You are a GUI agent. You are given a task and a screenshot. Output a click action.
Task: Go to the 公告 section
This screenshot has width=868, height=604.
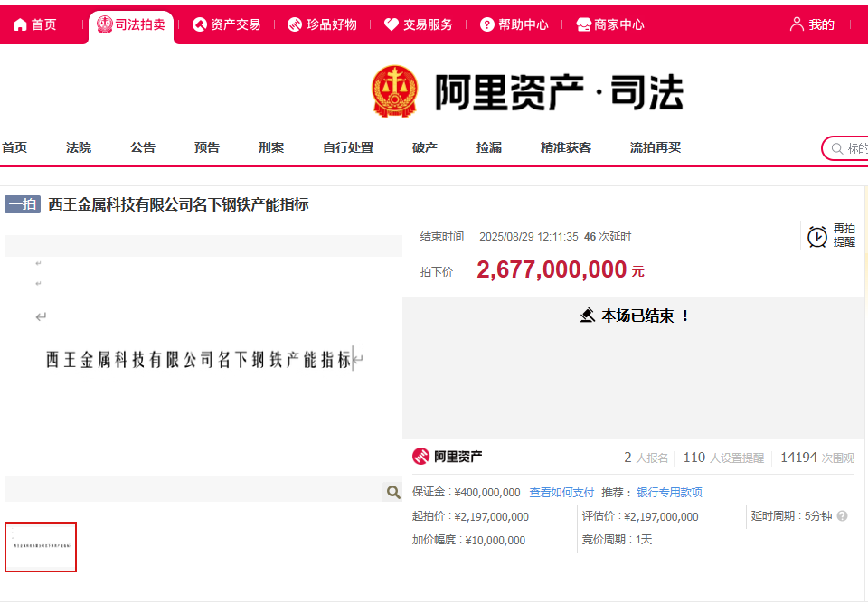(143, 147)
